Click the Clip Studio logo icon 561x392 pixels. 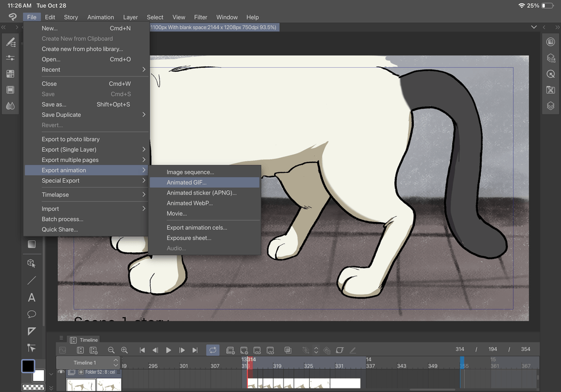pos(12,17)
